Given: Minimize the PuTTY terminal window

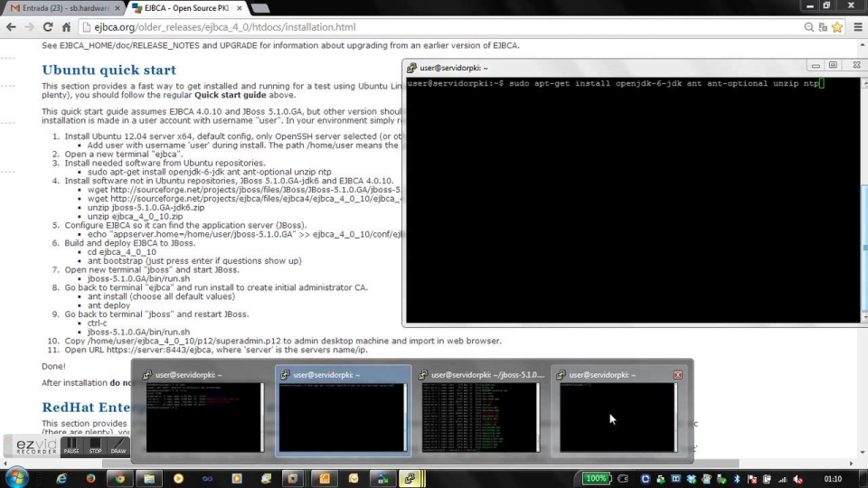Looking at the screenshot, I should click(816, 65).
